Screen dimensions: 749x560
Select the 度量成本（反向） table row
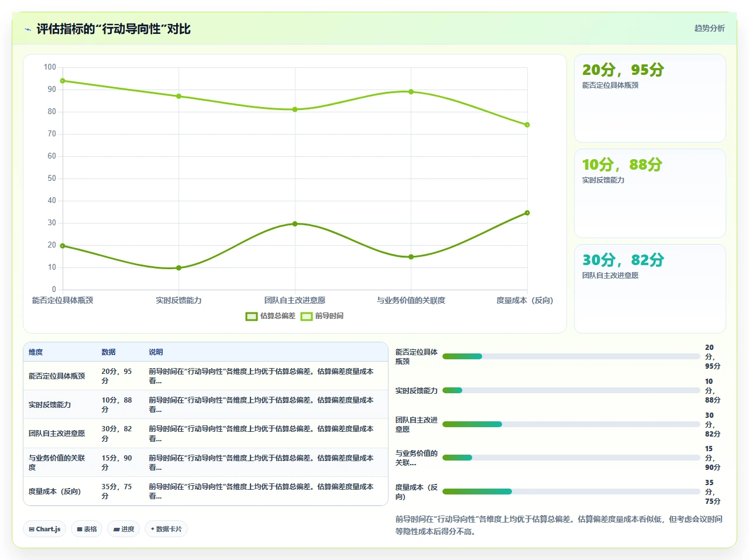coord(205,492)
